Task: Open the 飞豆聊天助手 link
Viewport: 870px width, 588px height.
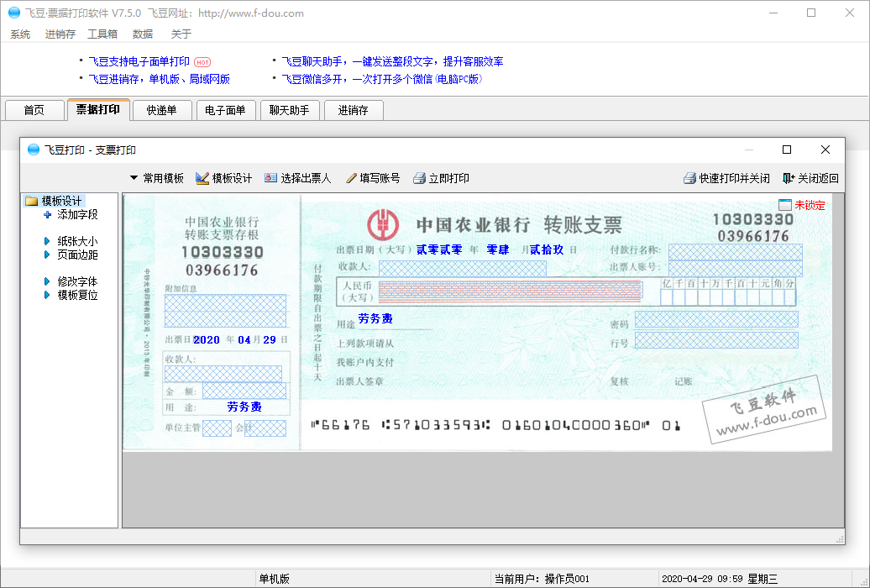Action: coord(392,61)
